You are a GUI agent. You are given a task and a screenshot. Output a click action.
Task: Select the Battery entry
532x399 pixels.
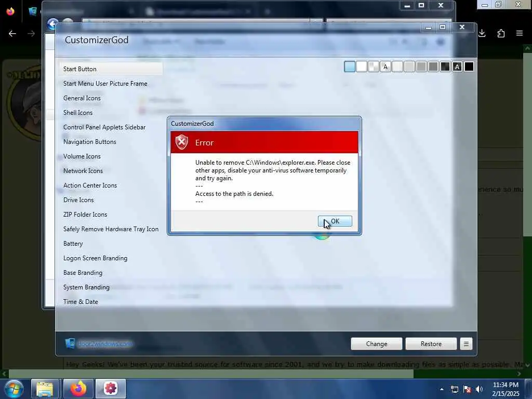(x=73, y=244)
